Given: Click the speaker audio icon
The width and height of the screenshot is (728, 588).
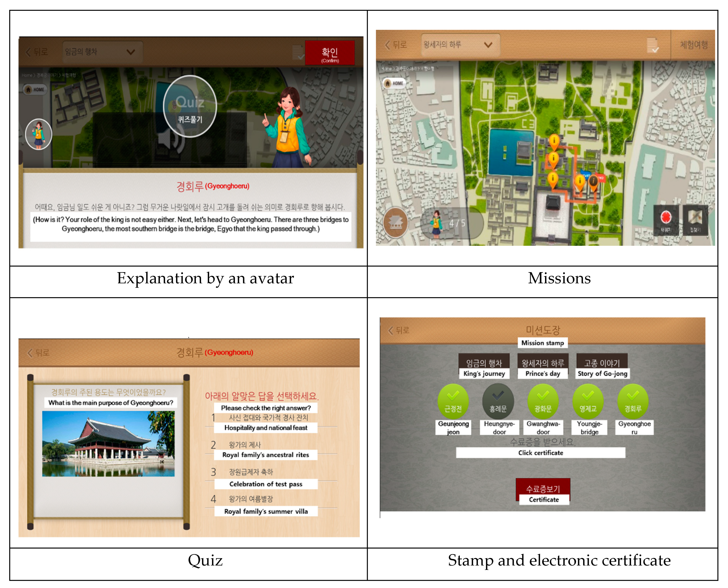Looking at the screenshot, I should [170, 141].
